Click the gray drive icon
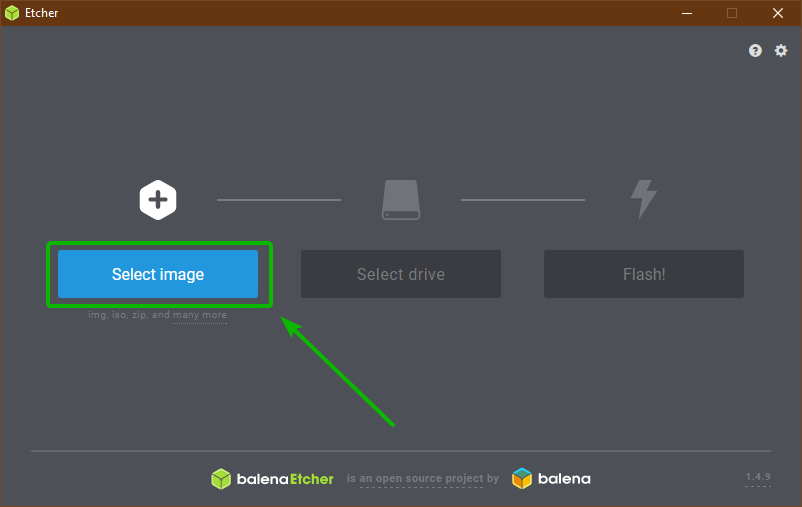Image resolution: width=802 pixels, height=507 pixels. click(401, 200)
